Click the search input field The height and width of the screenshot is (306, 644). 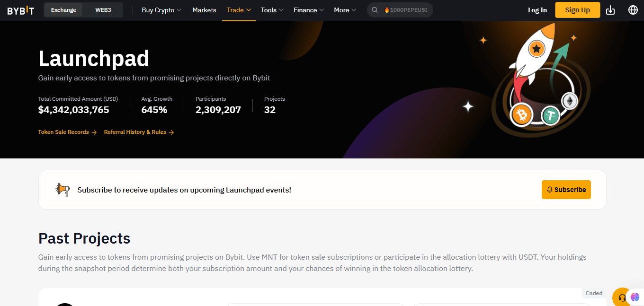(407, 10)
